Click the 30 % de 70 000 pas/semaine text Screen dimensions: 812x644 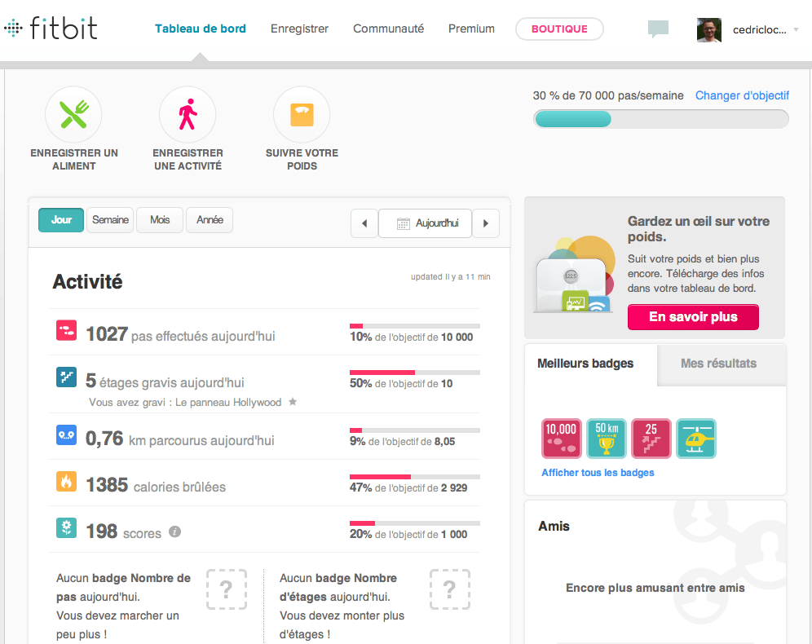pos(608,95)
